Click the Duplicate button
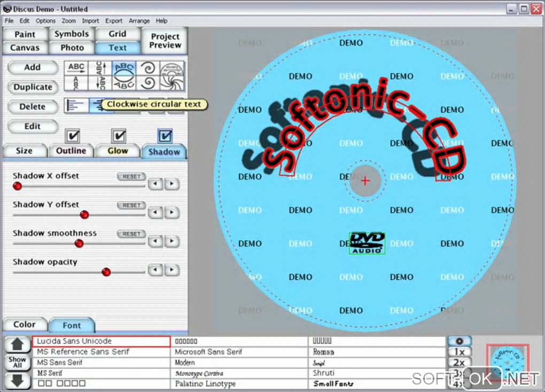The height and width of the screenshot is (392, 545). 32,87
